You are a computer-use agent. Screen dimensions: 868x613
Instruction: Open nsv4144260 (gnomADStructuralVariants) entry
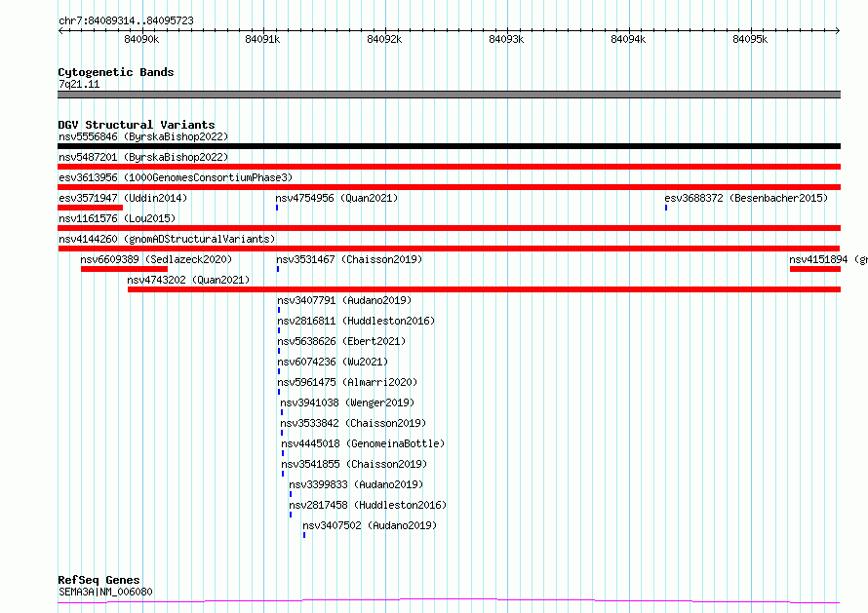pyautogui.click(x=167, y=239)
